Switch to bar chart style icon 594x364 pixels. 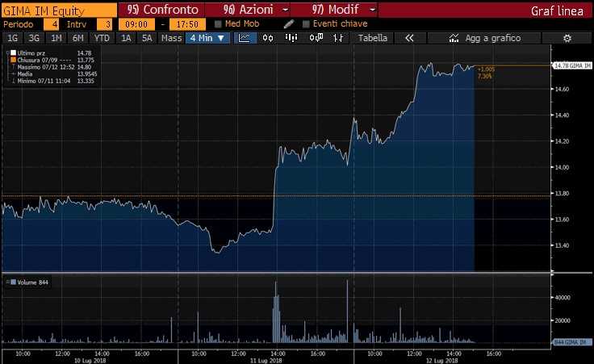[x=291, y=38]
